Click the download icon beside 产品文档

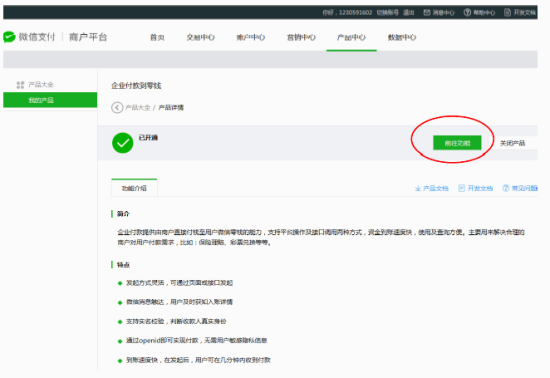[418, 188]
